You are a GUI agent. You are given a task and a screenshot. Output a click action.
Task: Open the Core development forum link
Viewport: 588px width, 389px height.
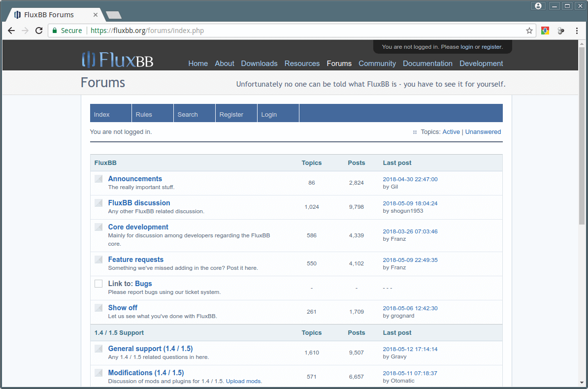tap(138, 227)
